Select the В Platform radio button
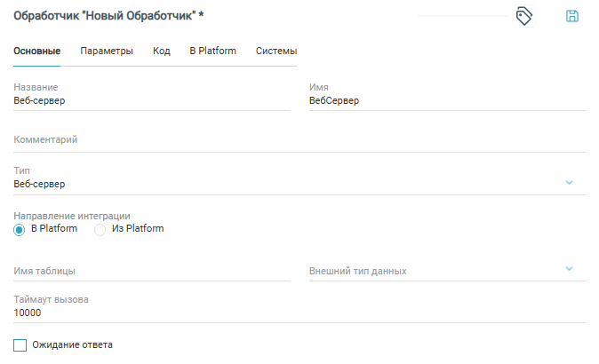The width and height of the screenshot is (599, 364). tap(20, 229)
